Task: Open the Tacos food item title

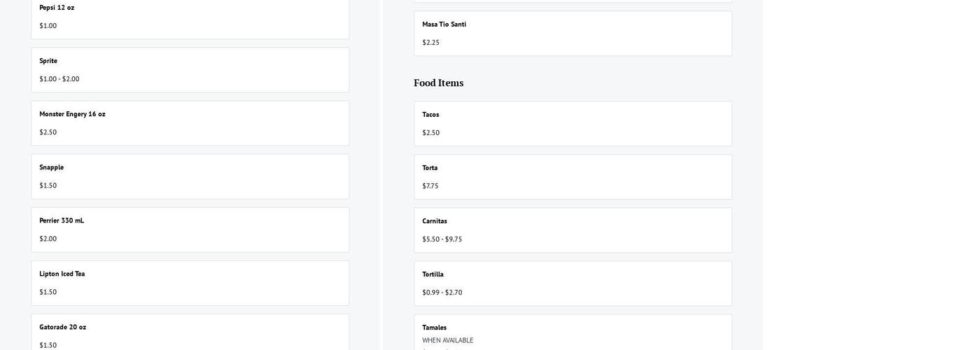Action: tap(430, 115)
